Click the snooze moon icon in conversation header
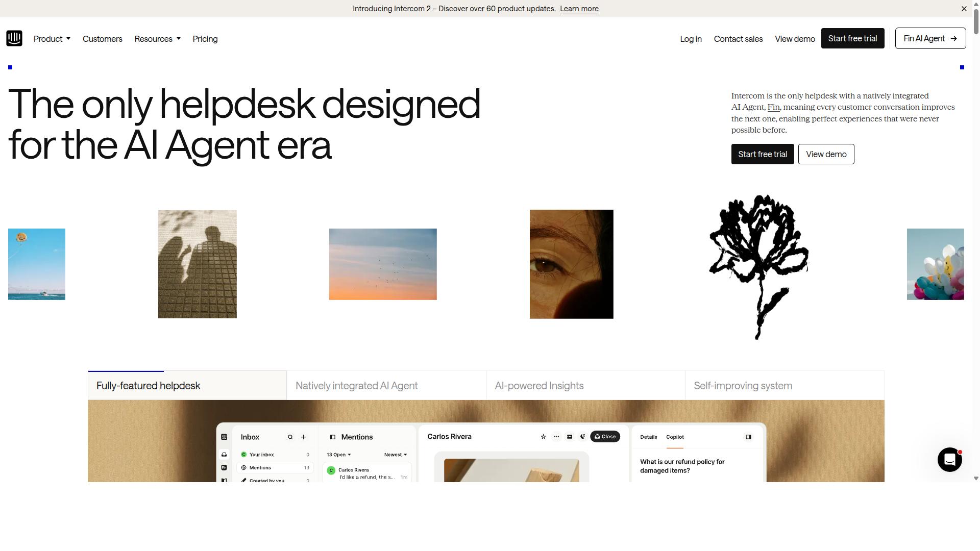The height and width of the screenshot is (551, 980). [583, 437]
